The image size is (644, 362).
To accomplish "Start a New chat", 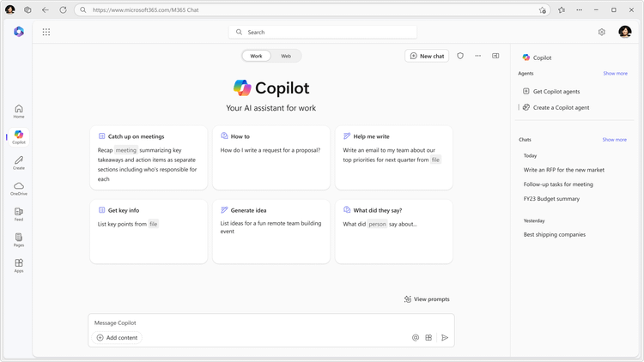I will [x=427, y=56].
